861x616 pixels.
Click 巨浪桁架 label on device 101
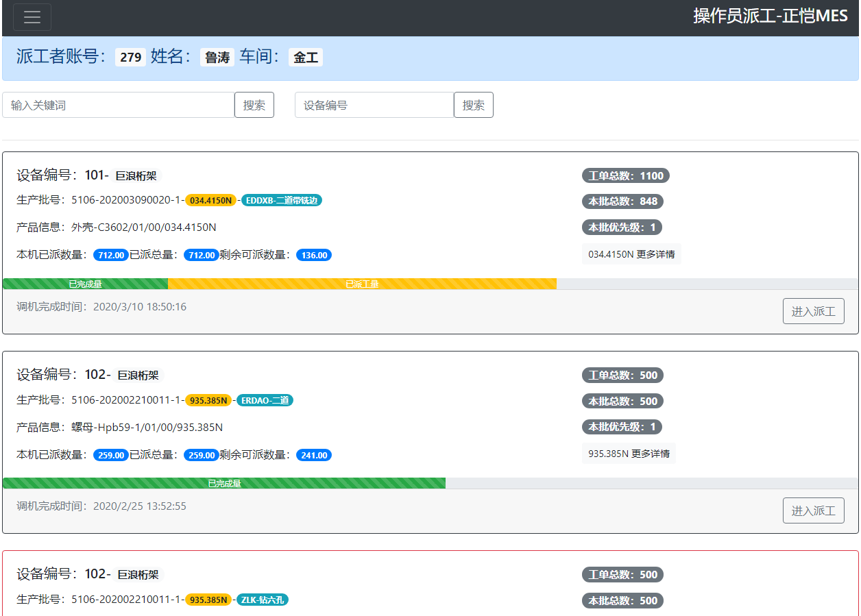136,176
